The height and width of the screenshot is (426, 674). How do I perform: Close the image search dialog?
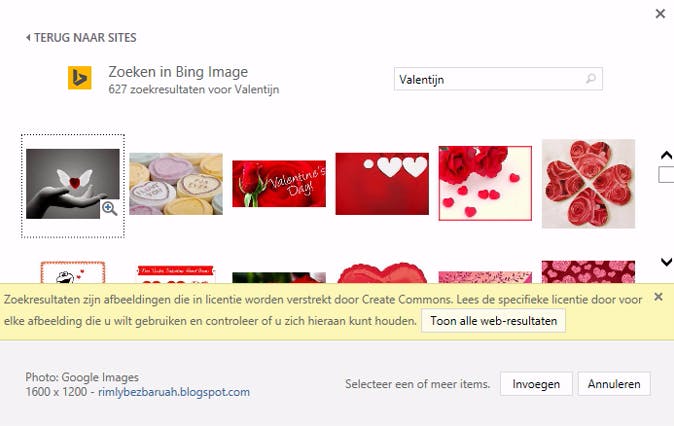(x=660, y=14)
